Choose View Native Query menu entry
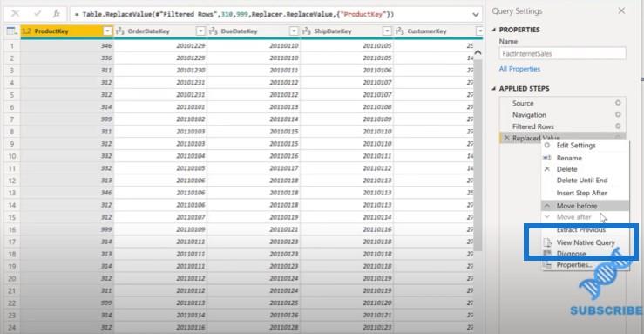Viewport: 644px width, 334px height. (586, 242)
